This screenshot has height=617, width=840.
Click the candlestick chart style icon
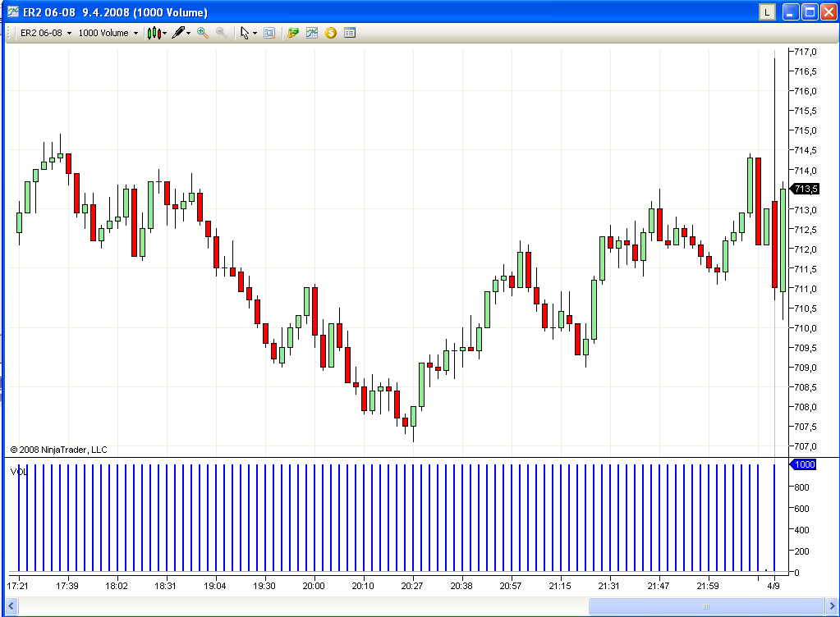pos(154,33)
